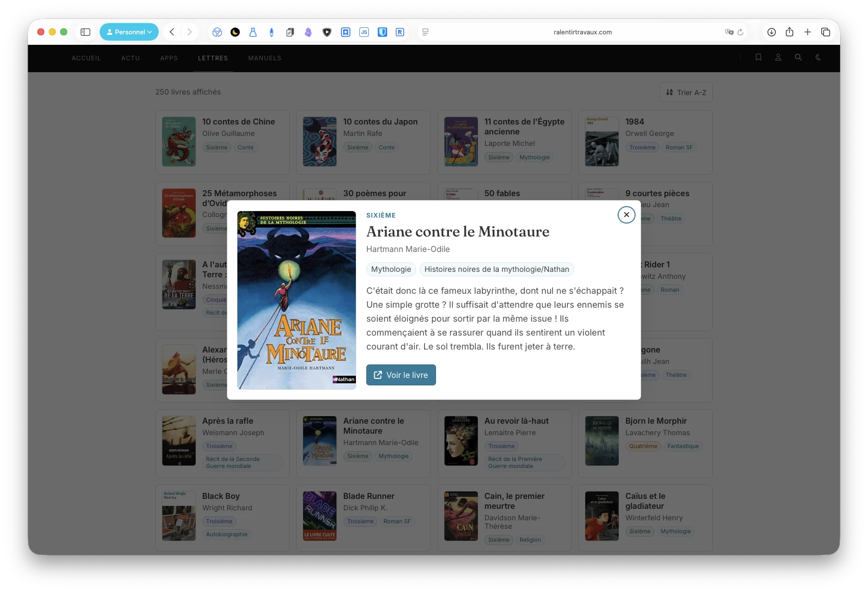Click the JS extension icon
868x592 pixels.
tap(364, 32)
